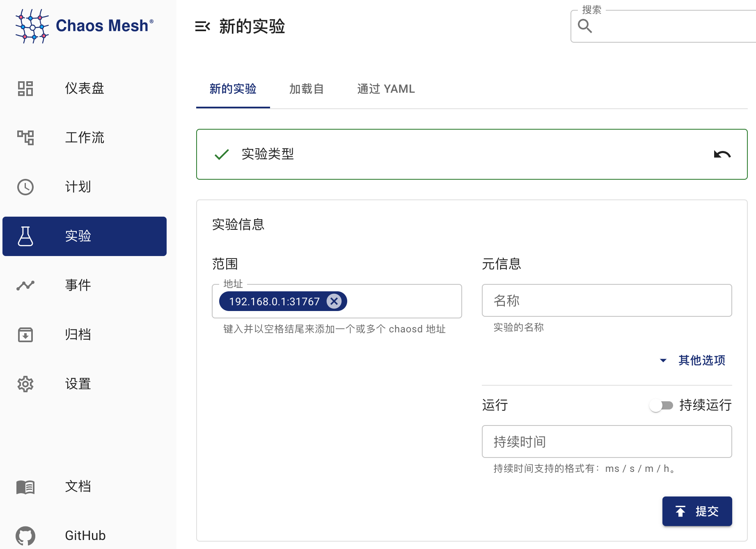The image size is (756, 549).
Task: Open the 事件 events icon
Action: (x=25, y=285)
